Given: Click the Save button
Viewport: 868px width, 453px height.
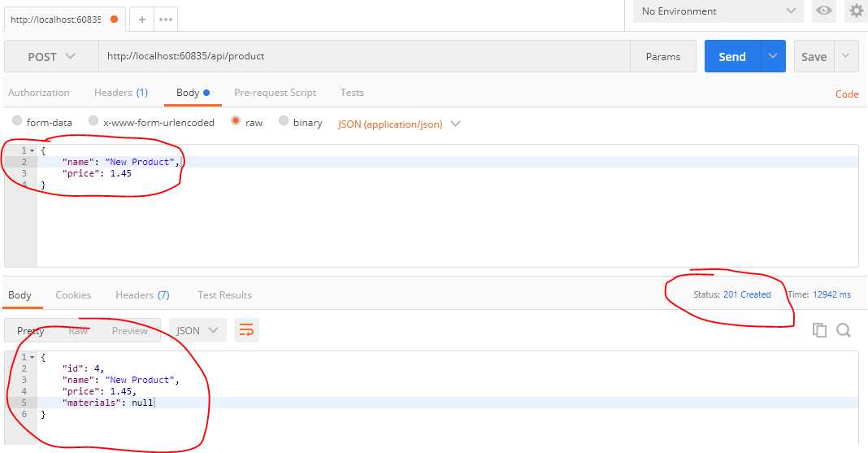Looking at the screenshot, I should click(x=814, y=56).
